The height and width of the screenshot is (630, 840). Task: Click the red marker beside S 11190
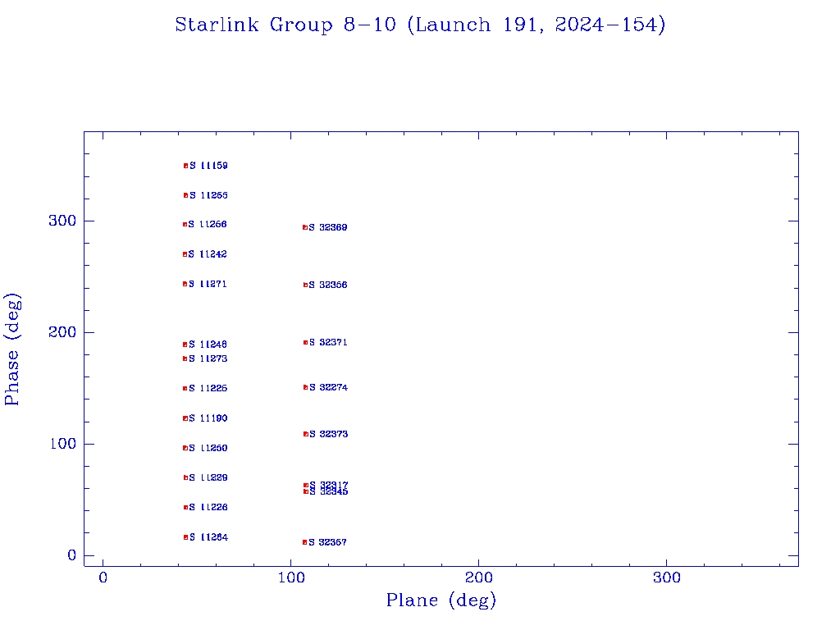[x=185, y=418]
